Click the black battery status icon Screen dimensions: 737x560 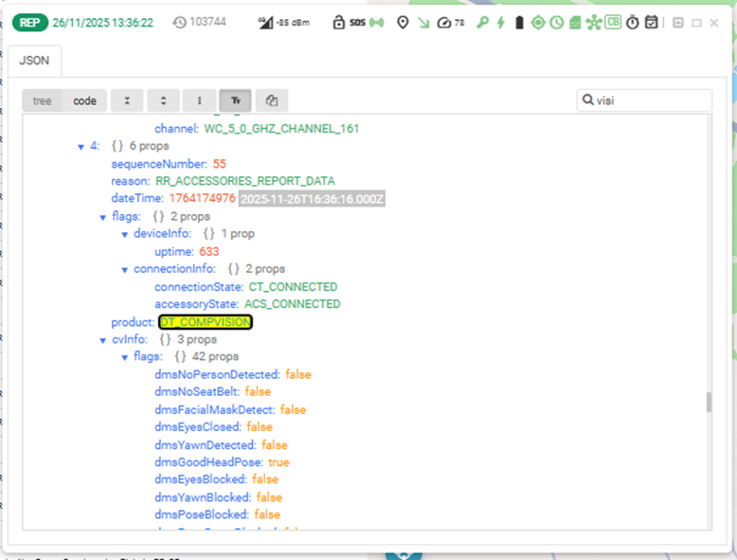(519, 23)
